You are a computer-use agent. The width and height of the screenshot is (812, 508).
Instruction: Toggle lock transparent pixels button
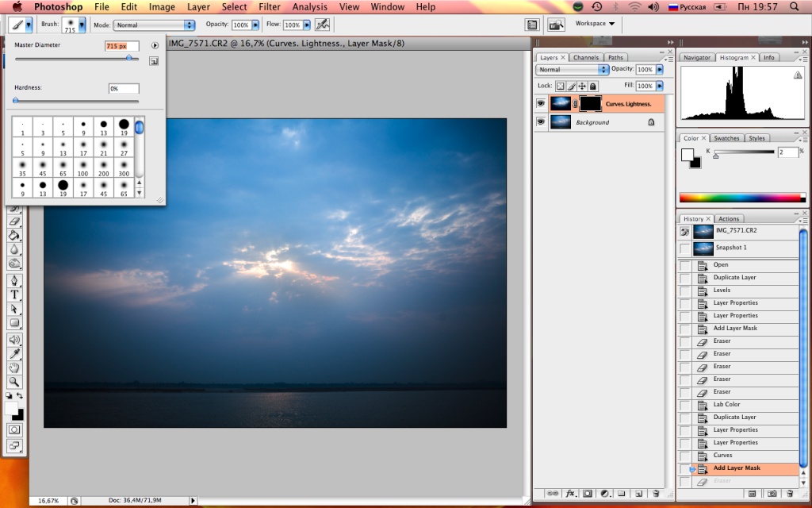coord(560,86)
